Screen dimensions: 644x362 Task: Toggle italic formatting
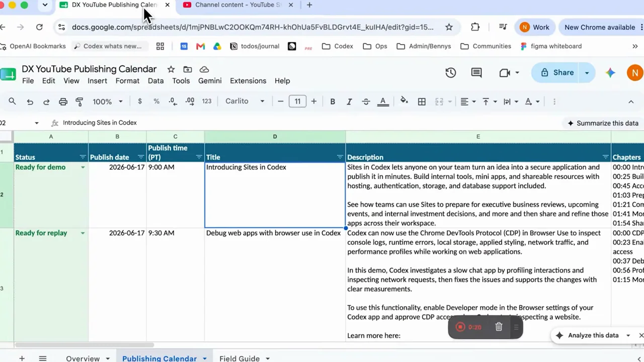point(349,102)
